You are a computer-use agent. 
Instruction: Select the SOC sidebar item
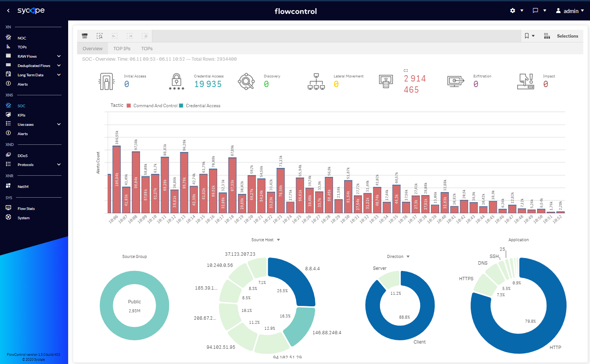[21, 106]
